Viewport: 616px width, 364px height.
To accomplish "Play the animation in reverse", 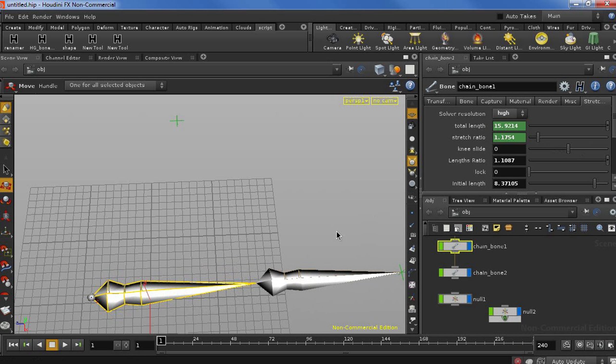I will tap(39, 345).
